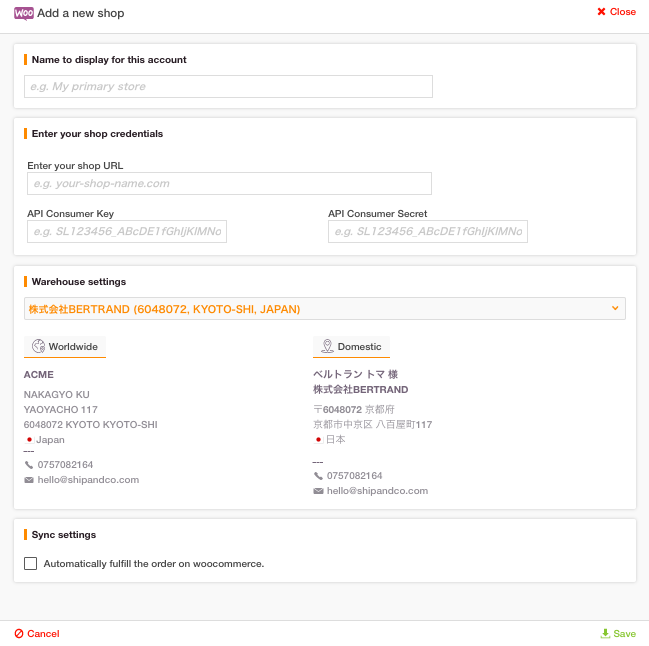
Task: Click the Cancel button
Action: tap(37, 634)
